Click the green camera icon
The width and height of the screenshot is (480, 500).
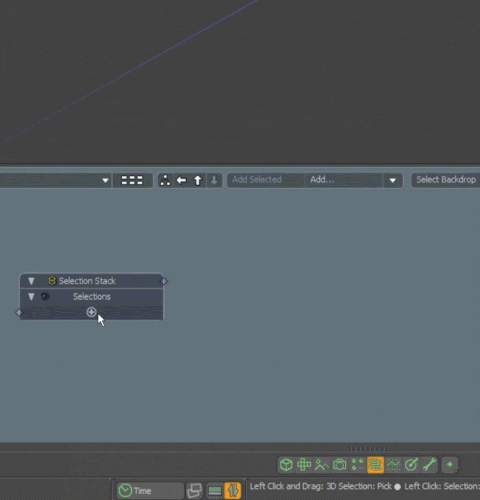click(339, 464)
